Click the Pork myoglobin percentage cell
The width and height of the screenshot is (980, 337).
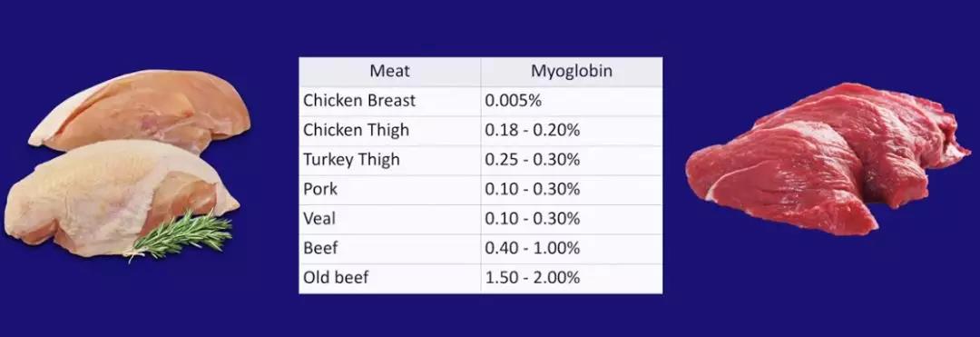[x=572, y=190]
